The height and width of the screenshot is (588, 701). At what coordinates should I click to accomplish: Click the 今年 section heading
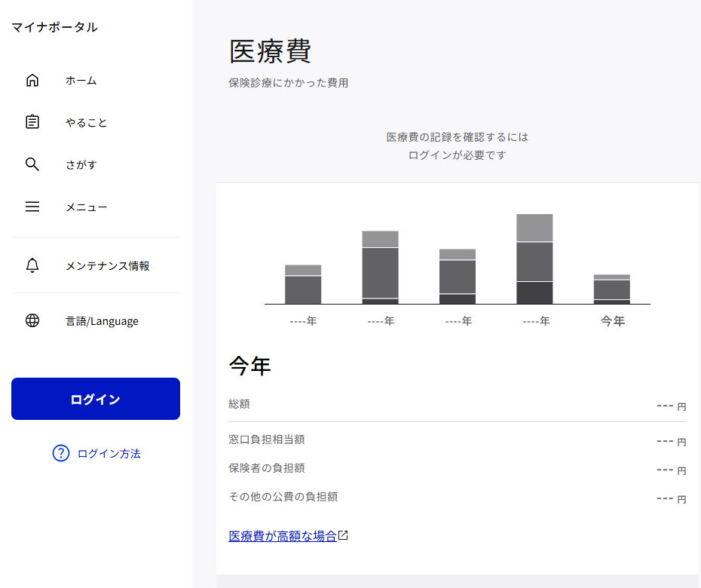coord(249,366)
